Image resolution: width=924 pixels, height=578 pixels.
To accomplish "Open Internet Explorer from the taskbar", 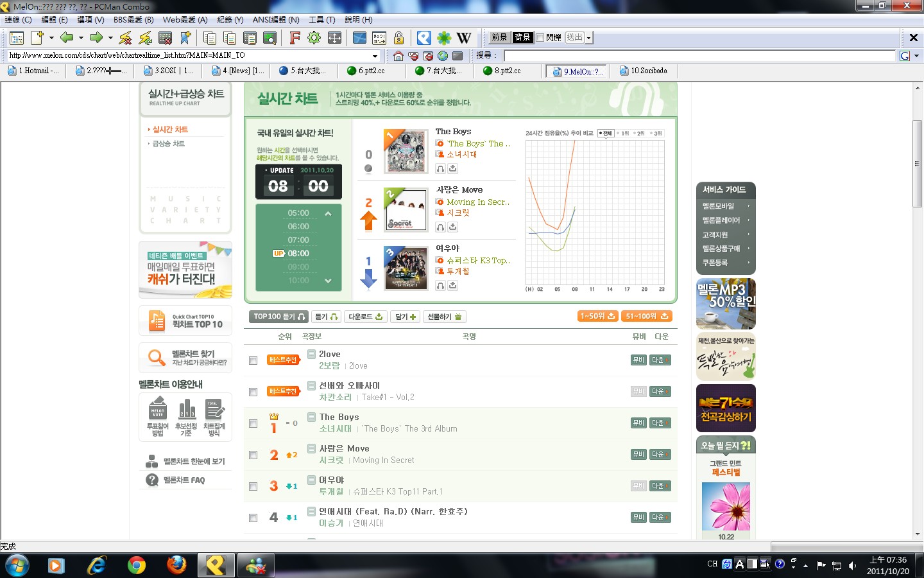I will (x=97, y=565).
